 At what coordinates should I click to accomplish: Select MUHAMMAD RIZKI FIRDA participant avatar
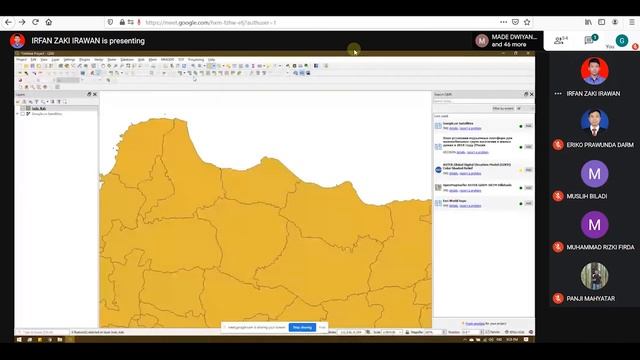pos(594,225)
